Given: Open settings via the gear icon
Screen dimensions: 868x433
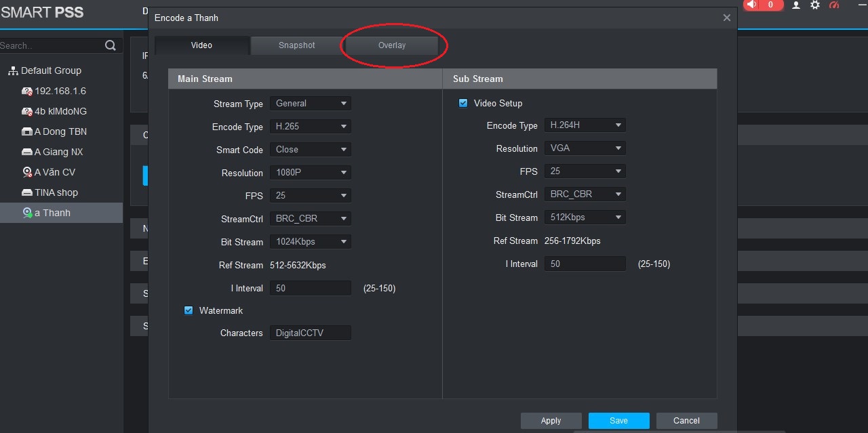Looking at the screenshot, I should coord(815,5).
